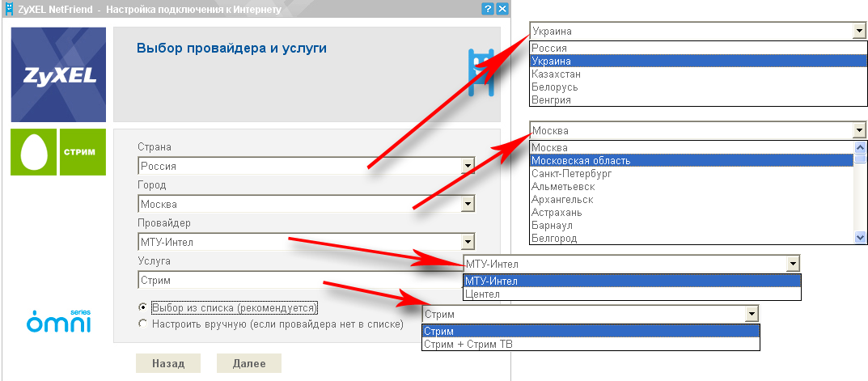Collapse the expanded Украина country combo arrow
The image size is (868, 381).
(859, 32)
